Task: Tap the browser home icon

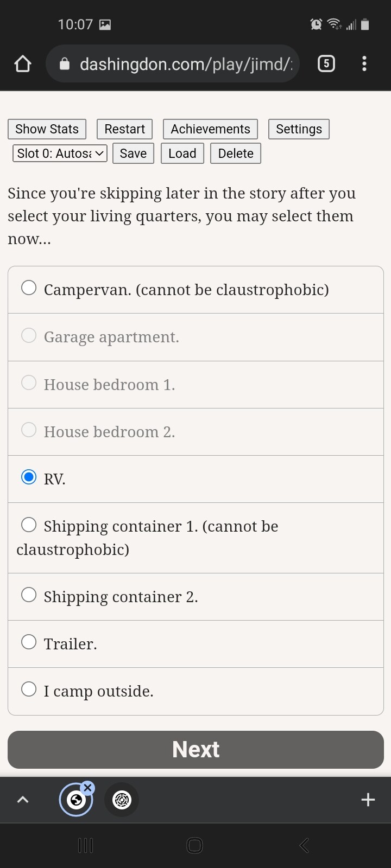Action: pos(23,64)
